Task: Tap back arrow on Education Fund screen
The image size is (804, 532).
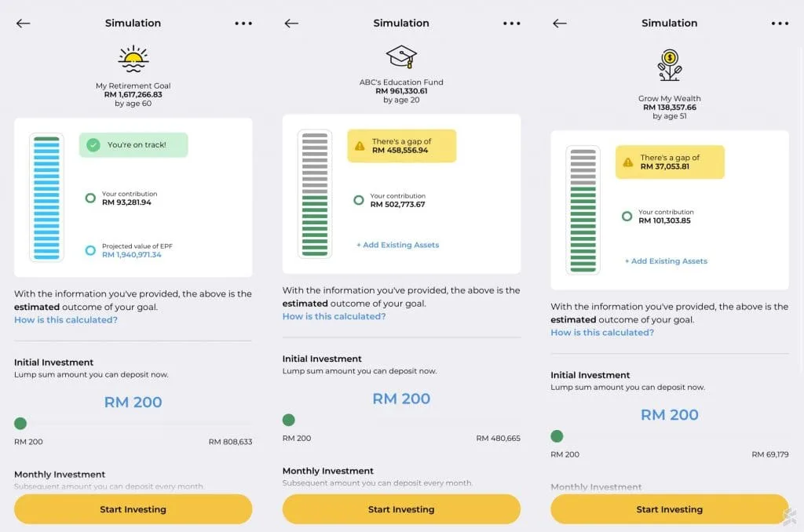Action: click(291, 24)
